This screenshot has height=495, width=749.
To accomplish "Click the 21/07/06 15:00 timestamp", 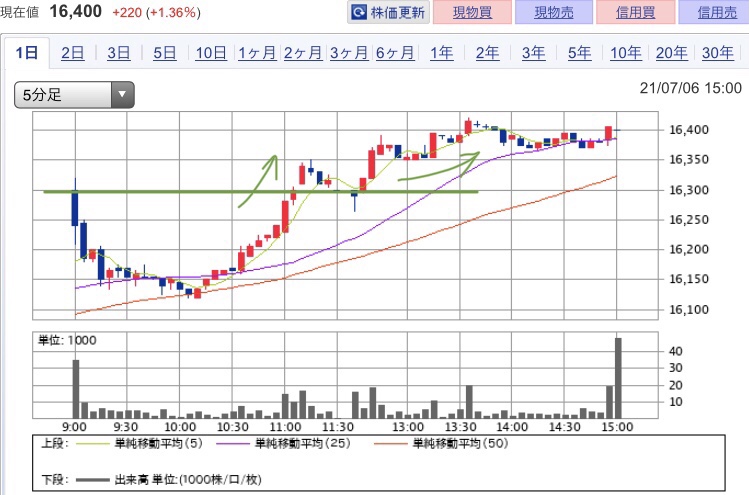I will click(x=691, y=88).
